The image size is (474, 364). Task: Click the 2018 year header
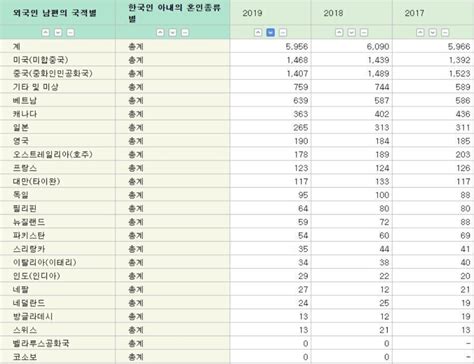pyautogui.click(x=333, y=13)
